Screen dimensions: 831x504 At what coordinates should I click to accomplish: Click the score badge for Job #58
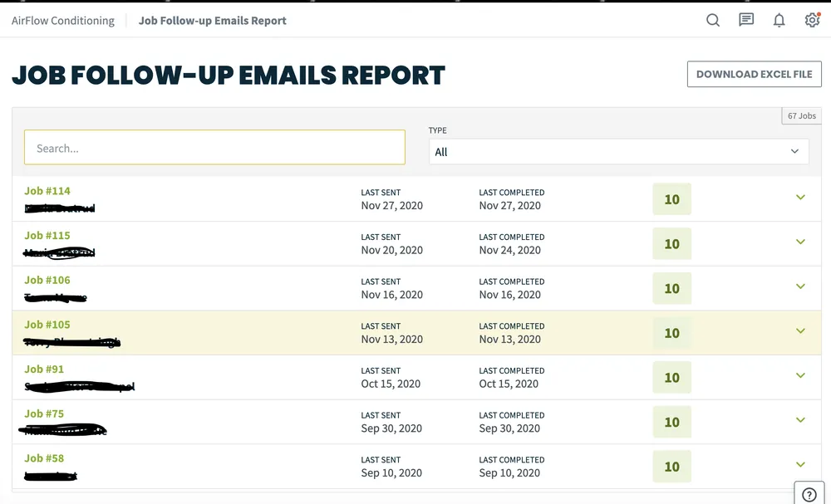[671, 467]
